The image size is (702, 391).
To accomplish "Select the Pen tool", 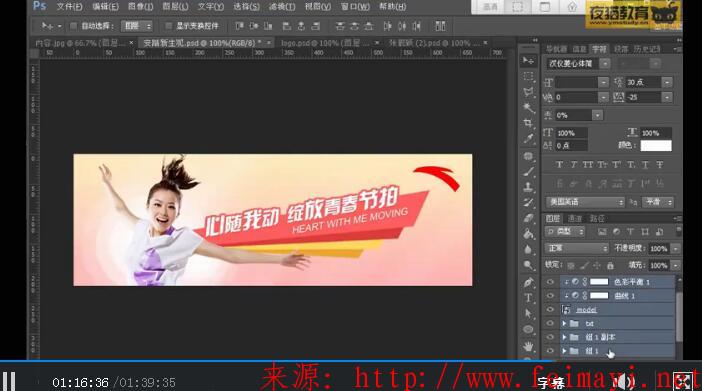I will pyautogui.click(x=528, y=283).
